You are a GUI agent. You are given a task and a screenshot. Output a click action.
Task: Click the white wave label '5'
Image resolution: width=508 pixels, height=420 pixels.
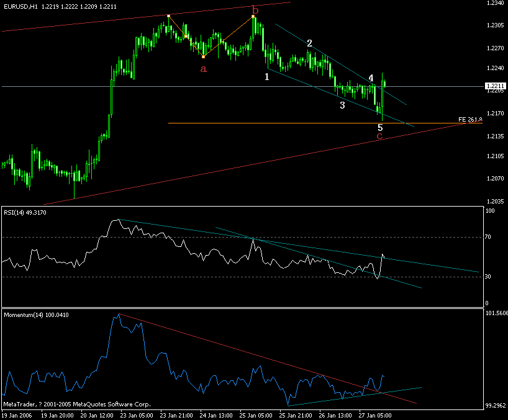tap(380, 127)
